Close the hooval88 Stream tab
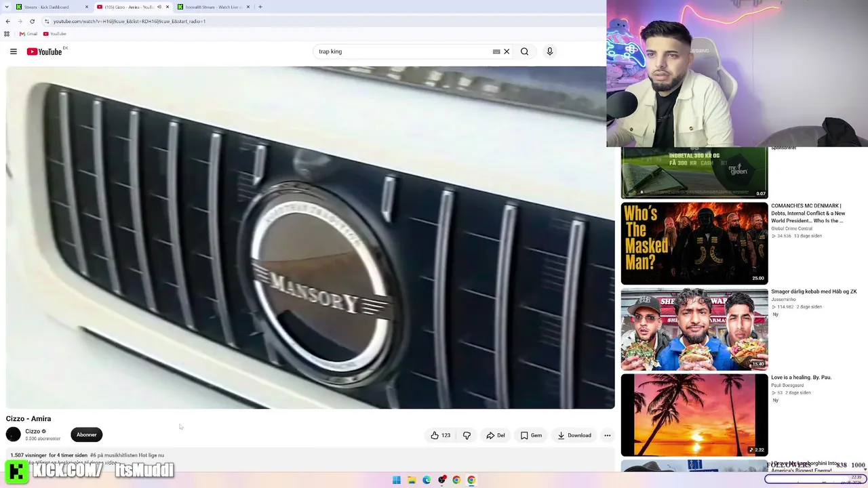This screenshot has width=868, height=488. (x=248, y=7)
